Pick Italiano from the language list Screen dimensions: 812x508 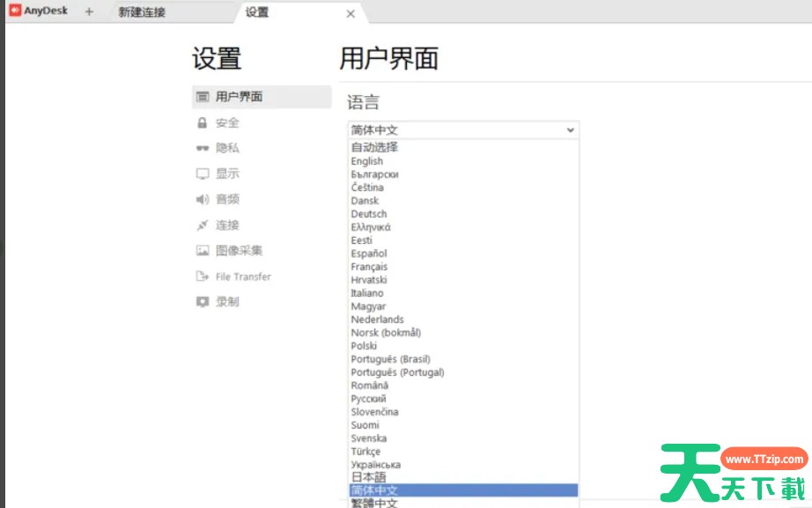point(463,293)
